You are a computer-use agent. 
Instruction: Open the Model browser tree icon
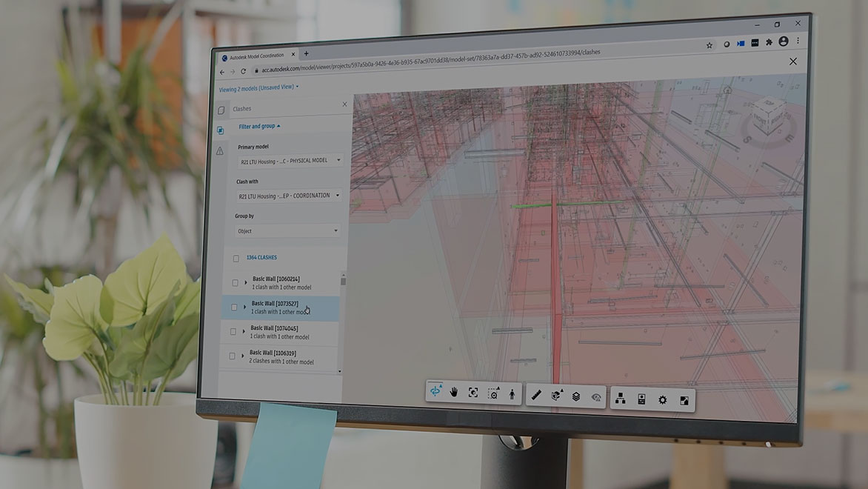pos(621,398)
